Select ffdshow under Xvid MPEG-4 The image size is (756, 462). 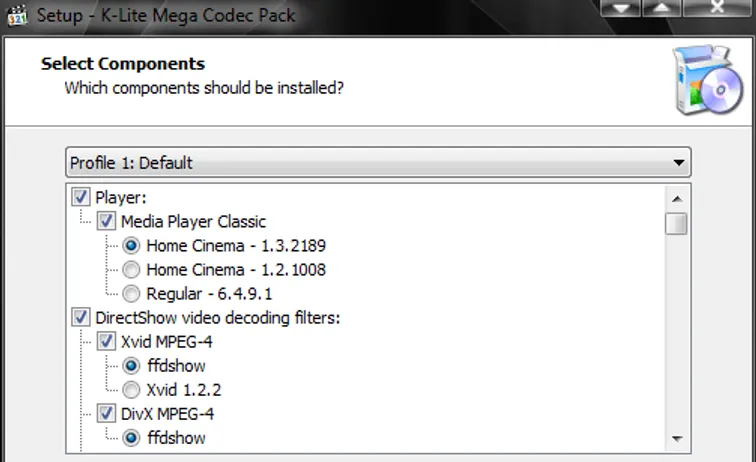(131, 366)
